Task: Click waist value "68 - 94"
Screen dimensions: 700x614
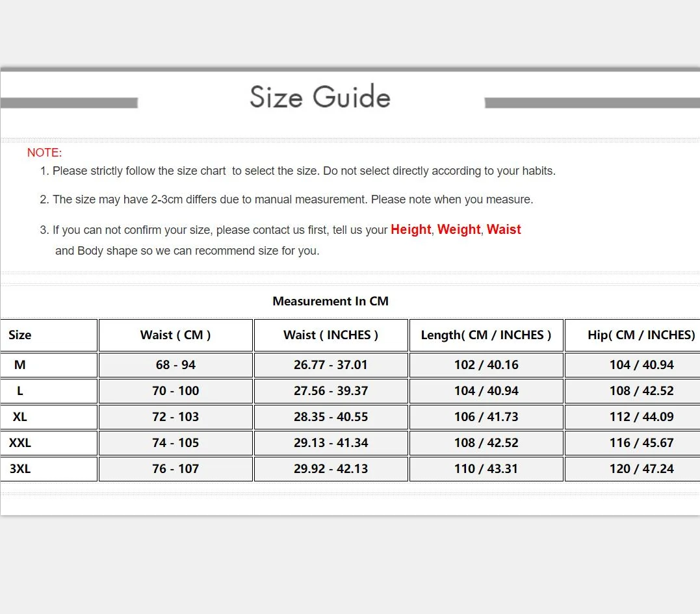Action: click(175, 365)
